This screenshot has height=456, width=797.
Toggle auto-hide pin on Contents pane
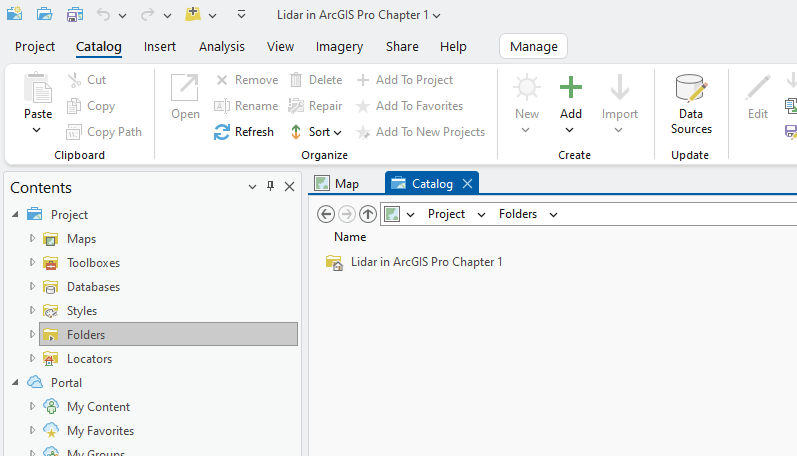(x=270, y=187)
